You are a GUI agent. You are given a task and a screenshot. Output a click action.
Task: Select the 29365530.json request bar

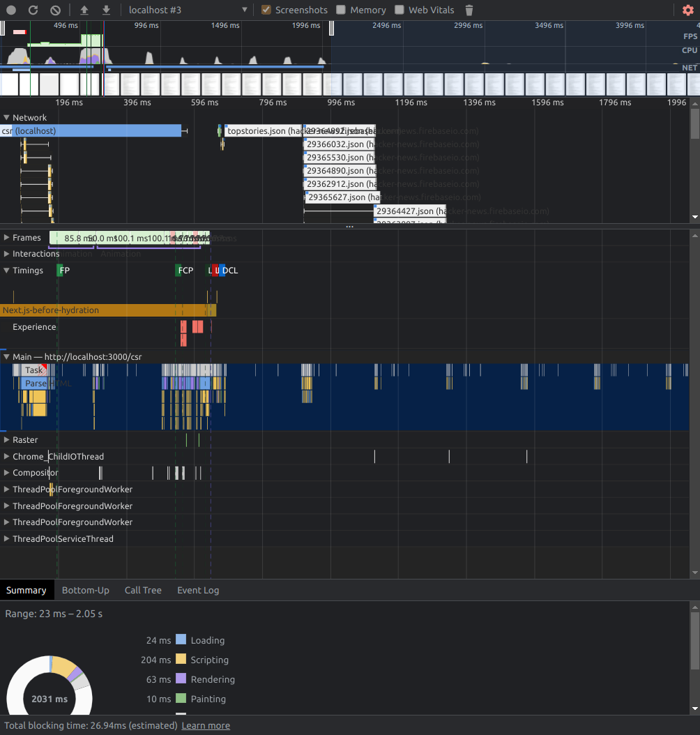click(340, 158)
